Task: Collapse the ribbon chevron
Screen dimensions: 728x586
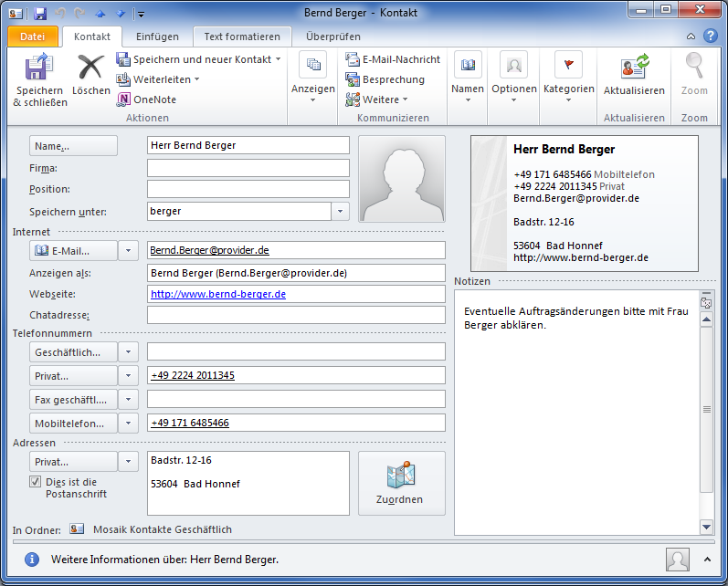Action: tap(691, 37)
